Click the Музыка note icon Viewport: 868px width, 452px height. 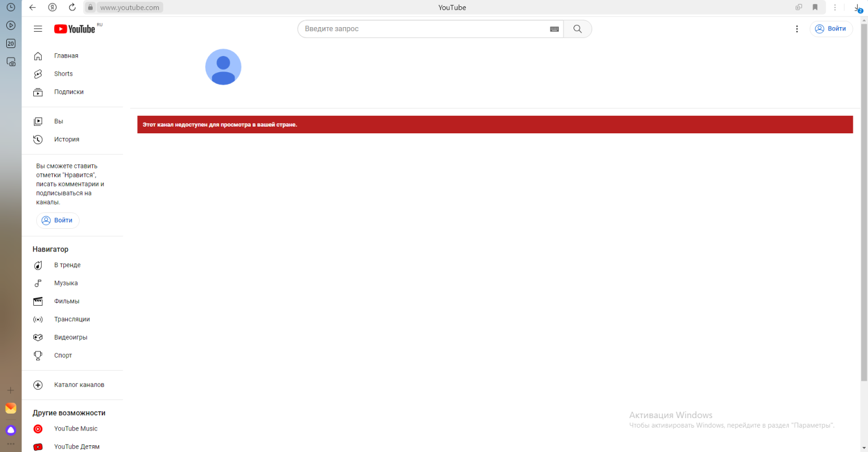coord(38,283)
